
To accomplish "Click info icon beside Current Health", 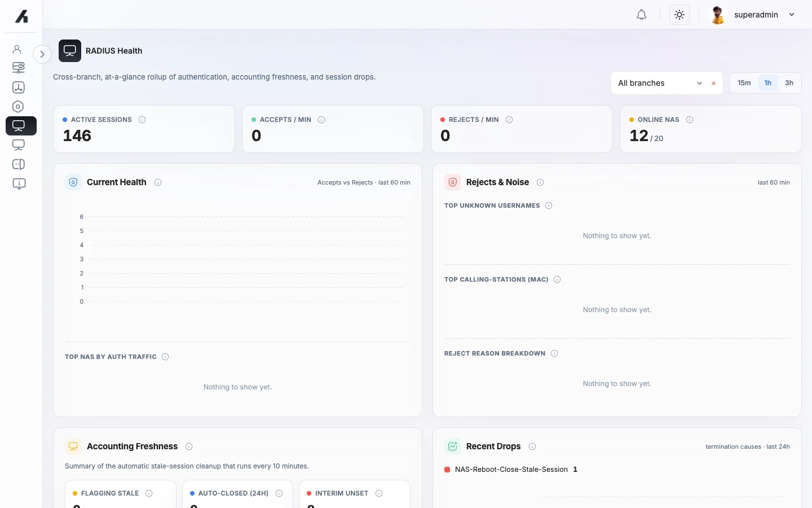I will pos(158,182).
